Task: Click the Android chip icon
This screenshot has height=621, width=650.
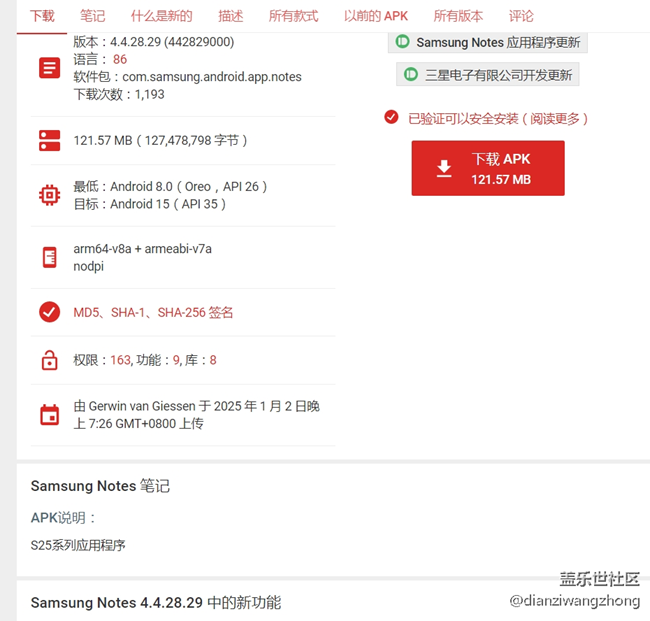Action: [x=49, y=195]
